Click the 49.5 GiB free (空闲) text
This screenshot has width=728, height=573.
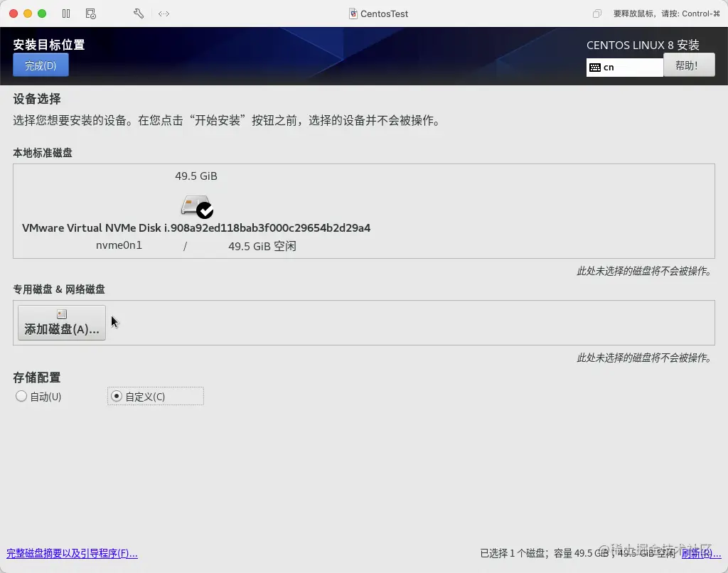click(x=262, y=246)
